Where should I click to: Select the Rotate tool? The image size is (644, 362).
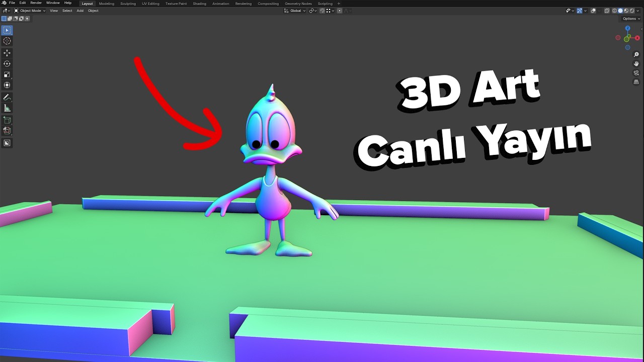(7, 64)
